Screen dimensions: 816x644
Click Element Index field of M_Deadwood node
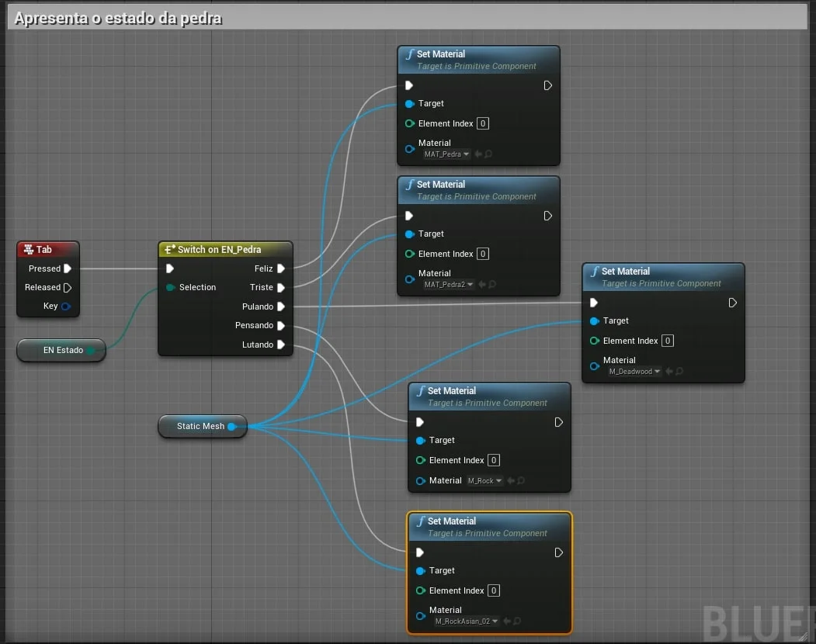tap(668, 341)
